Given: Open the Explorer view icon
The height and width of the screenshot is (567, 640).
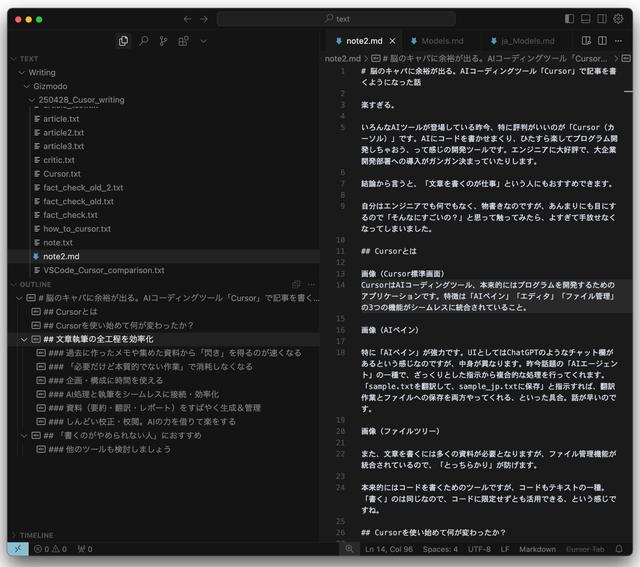Looking at the screenshot, I should coord(123,41).
